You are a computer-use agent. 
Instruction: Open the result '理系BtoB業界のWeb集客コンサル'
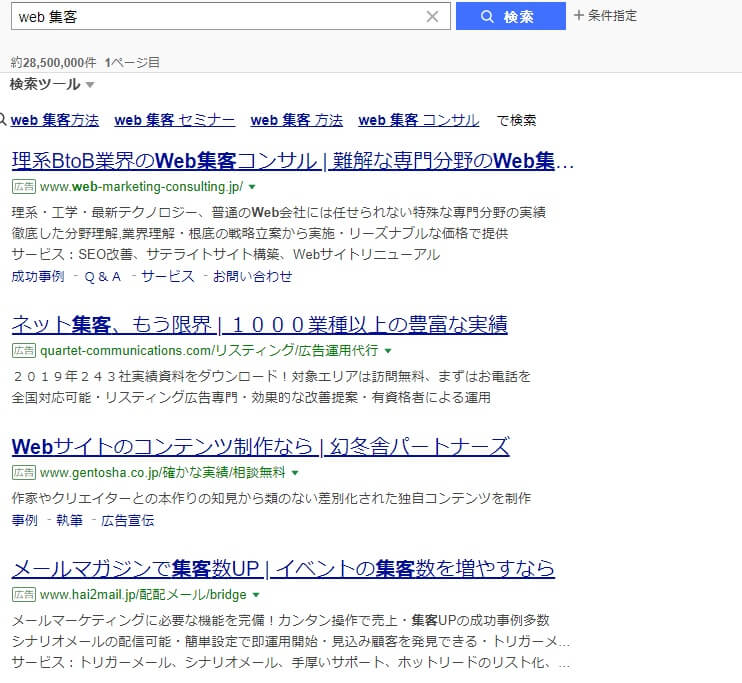(x=292, y=161)
